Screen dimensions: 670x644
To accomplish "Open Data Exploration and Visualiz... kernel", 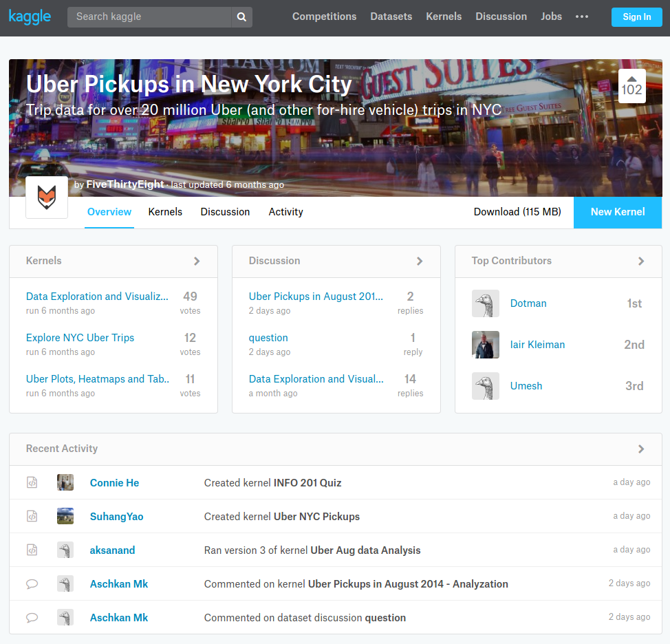I will coord(97,297).
